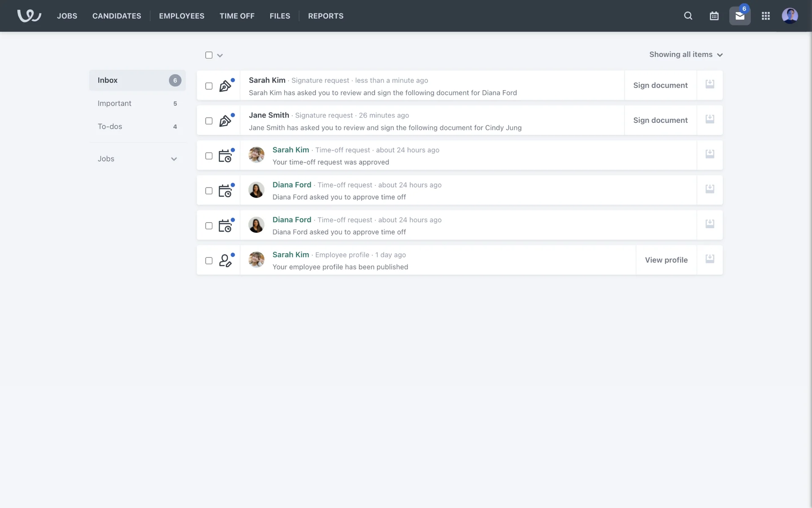Go to the Candidates menu

pos(117,16)
